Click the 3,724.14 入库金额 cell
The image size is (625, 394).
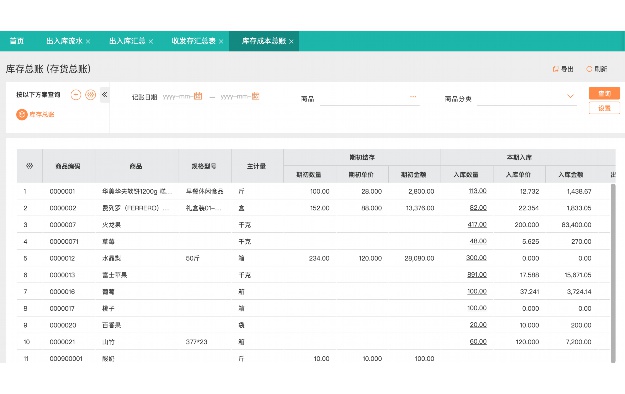[579, 292]
